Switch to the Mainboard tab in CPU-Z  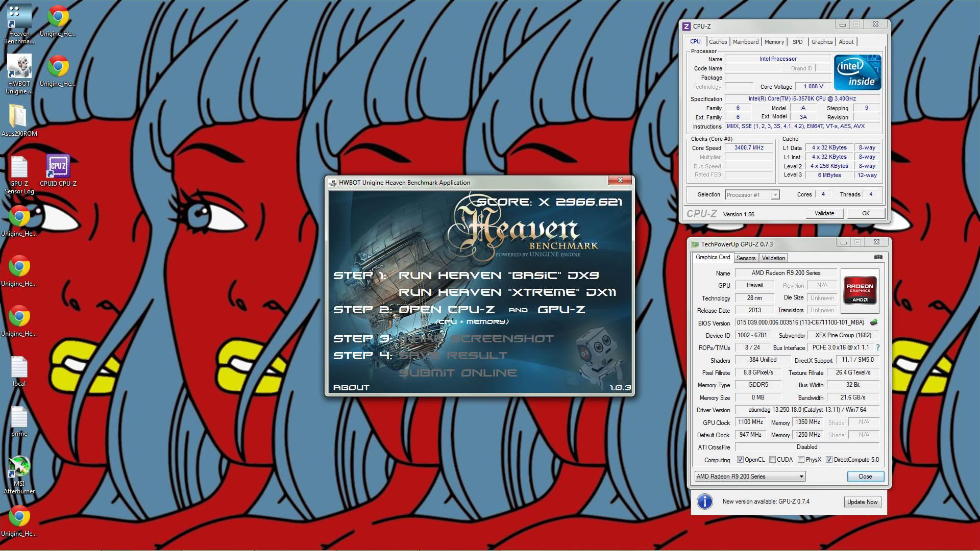click(x=746, y=42)
